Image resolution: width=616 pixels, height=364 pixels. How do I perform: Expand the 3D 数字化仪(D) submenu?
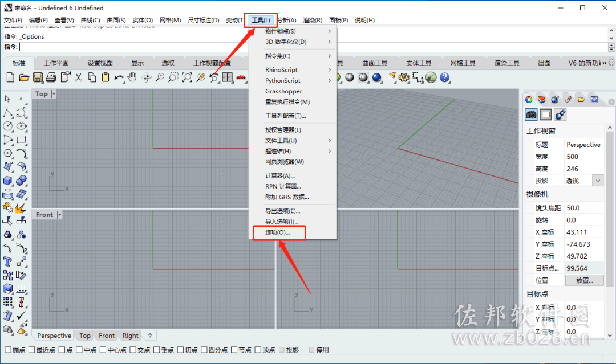pos(293,42)
